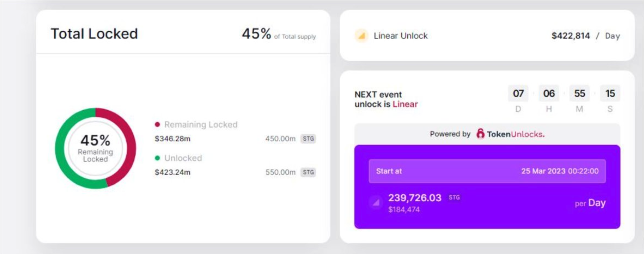Click the $422,814 / Day value
This screenshot has height=254, width=644.
tap(586, 36)
